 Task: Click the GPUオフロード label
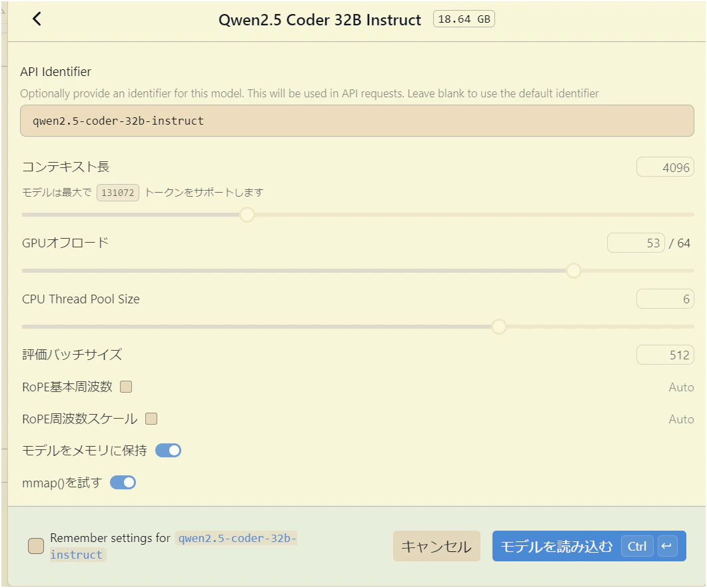tap(65, 243)
